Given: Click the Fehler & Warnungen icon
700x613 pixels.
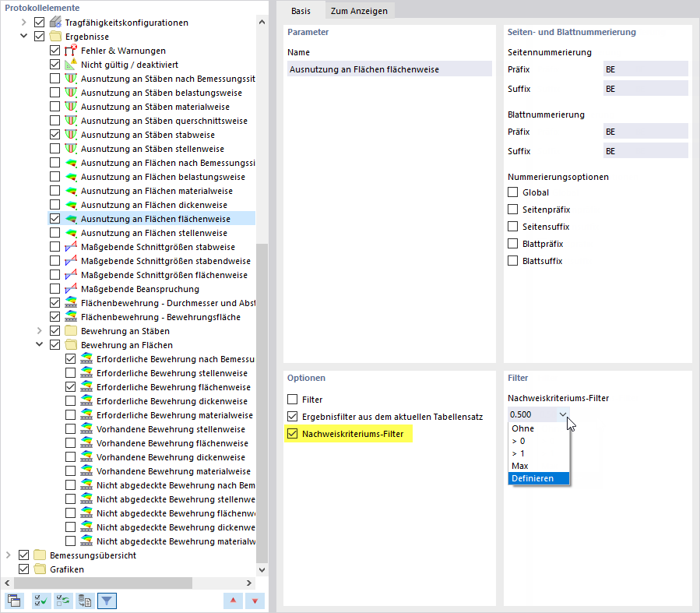Looking at the screenshot, I should click(x=71, y=51).
